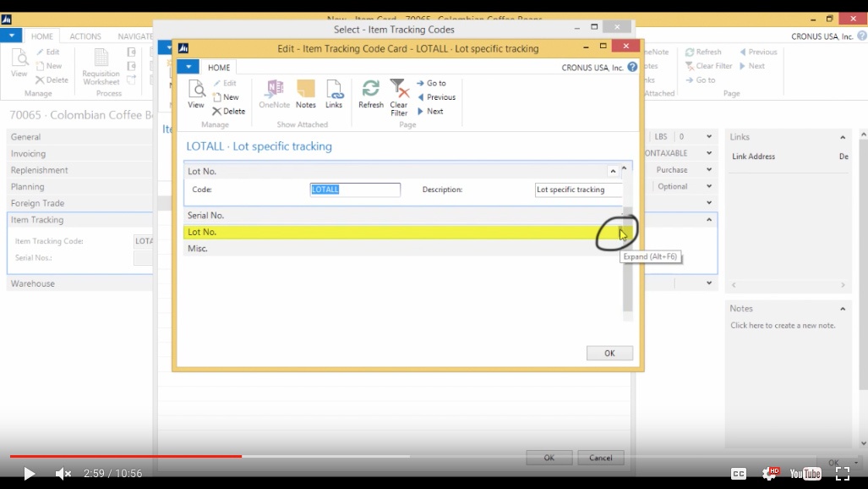Click OK in the Item Tracking Code Card dialog
This screenshot has width=868, height=489.
click(x=609, y=353)
